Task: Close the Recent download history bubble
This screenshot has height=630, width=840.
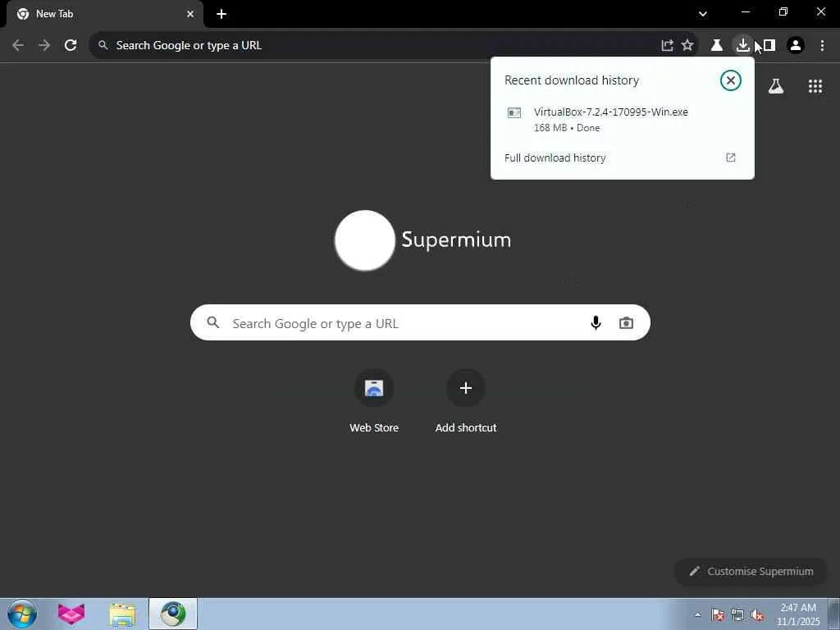Action: (730, 80)
